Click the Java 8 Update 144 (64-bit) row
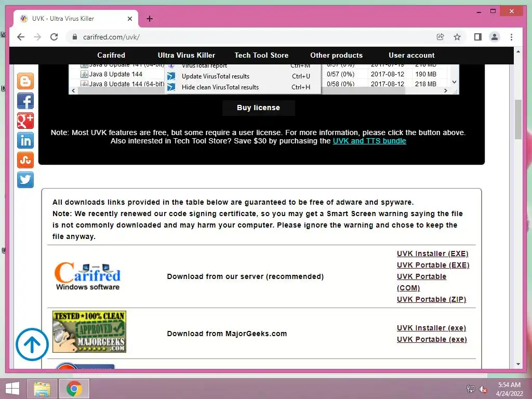532x399 pixels. pyautogui.click(x=122, y=84)
